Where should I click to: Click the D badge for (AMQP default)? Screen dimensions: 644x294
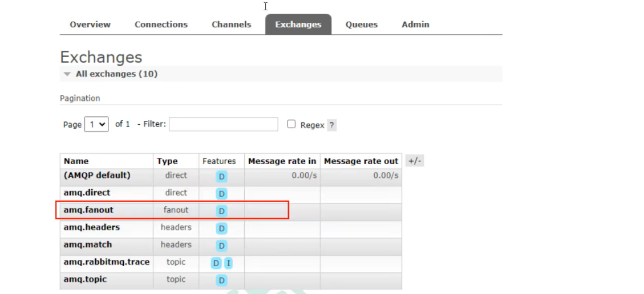pos(221,177)
